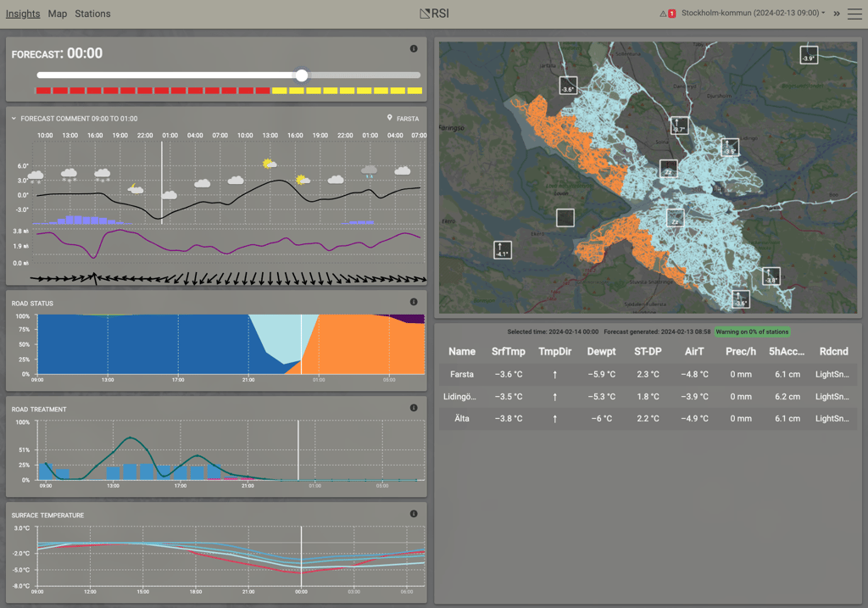Select the -3.7° station marker near Solna
Screen dimensions: 868x608
(x=679, y=126)
